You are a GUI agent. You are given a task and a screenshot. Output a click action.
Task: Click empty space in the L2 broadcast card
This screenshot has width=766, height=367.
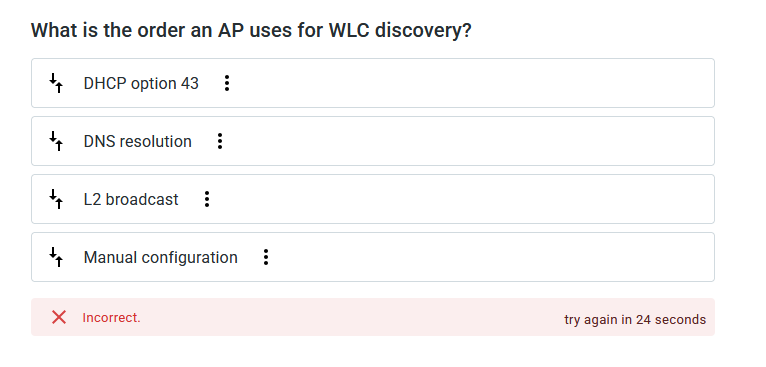click(x=459, y=199)
